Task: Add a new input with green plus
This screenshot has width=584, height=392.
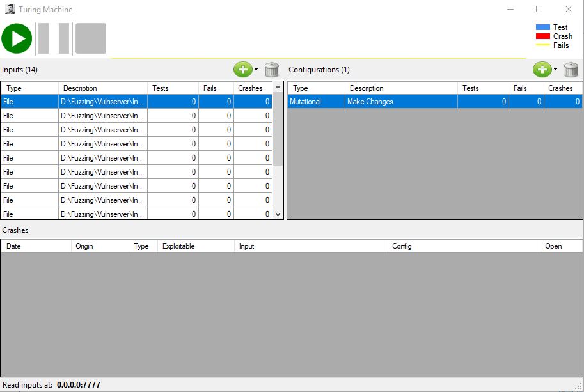Action: 242,69
